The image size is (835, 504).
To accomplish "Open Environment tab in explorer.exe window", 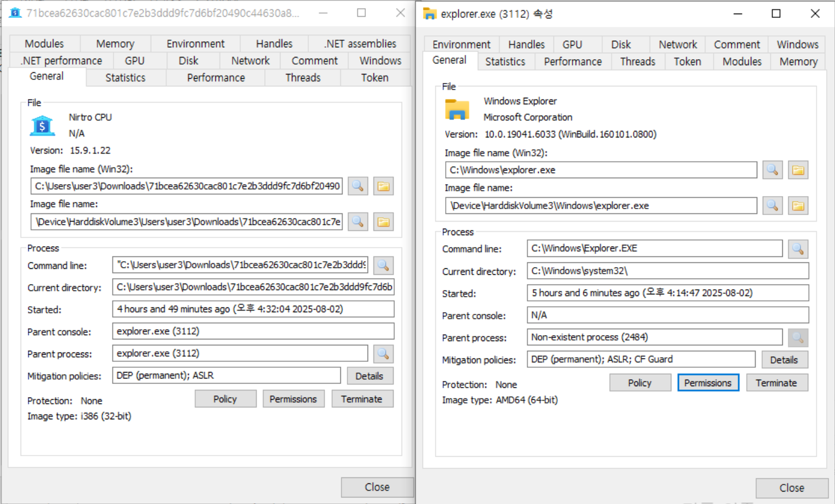I will point(462,45).
